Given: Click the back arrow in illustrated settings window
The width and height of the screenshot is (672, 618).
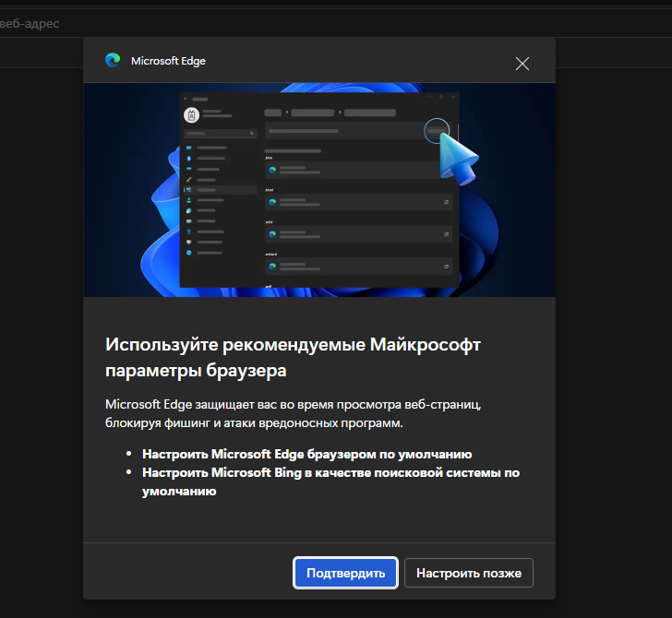Looking at the screenshot, I should (186, 98).
